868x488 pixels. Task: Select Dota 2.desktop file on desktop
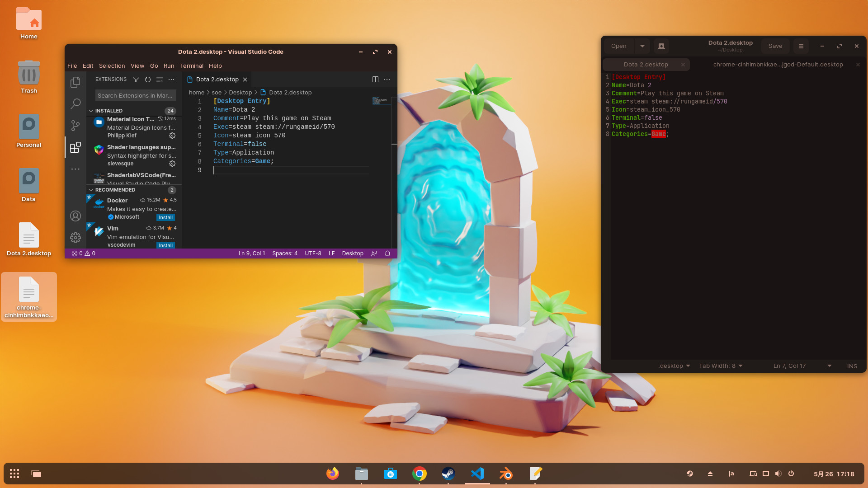(29, 239)
